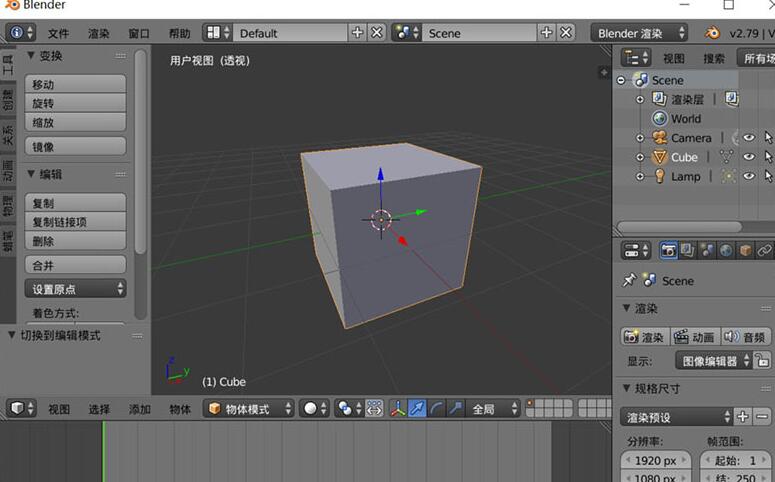The width and height of the screenshot is (775, 482).
Task: Open the 文件 menu
Action: [x=58, y=33]
